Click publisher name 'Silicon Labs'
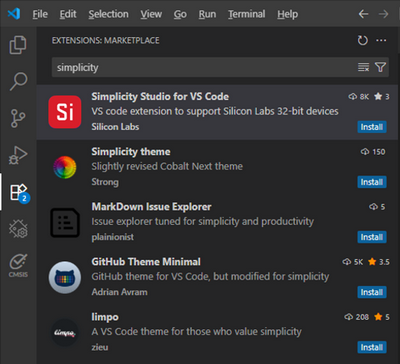This screenshot has width=400, height=364. pos(115,127)
